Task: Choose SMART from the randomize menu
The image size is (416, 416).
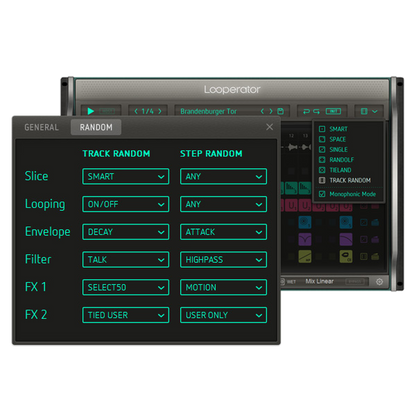Action: point(338,129)
